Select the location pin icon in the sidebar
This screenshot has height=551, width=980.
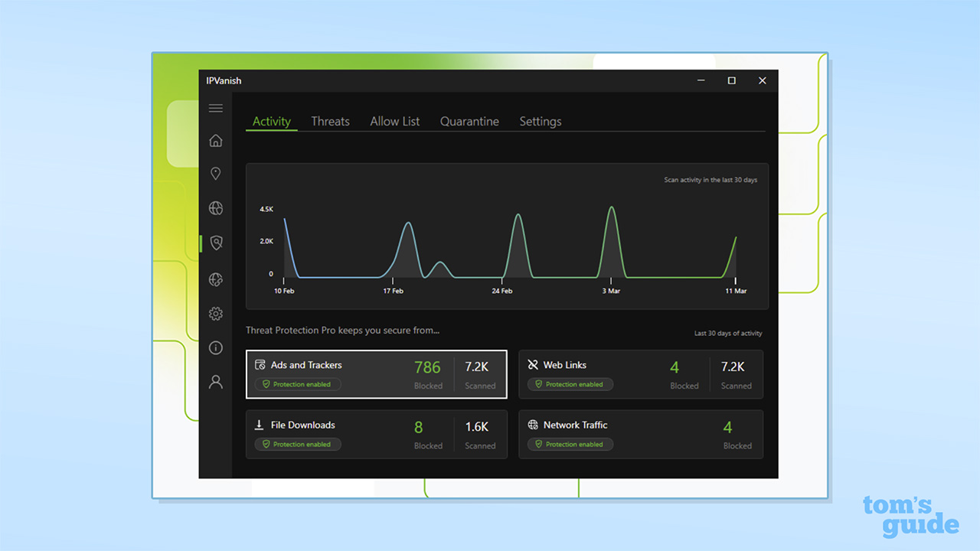[x=215, y=174]
